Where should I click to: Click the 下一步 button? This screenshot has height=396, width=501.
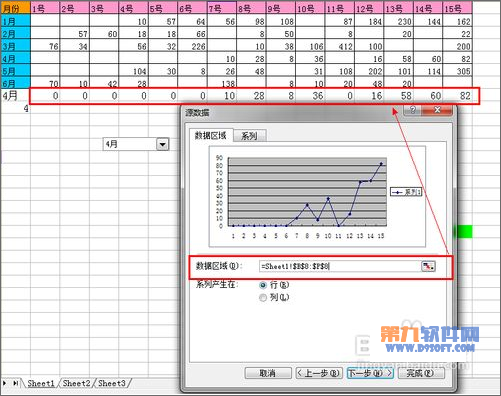(370, 373)
